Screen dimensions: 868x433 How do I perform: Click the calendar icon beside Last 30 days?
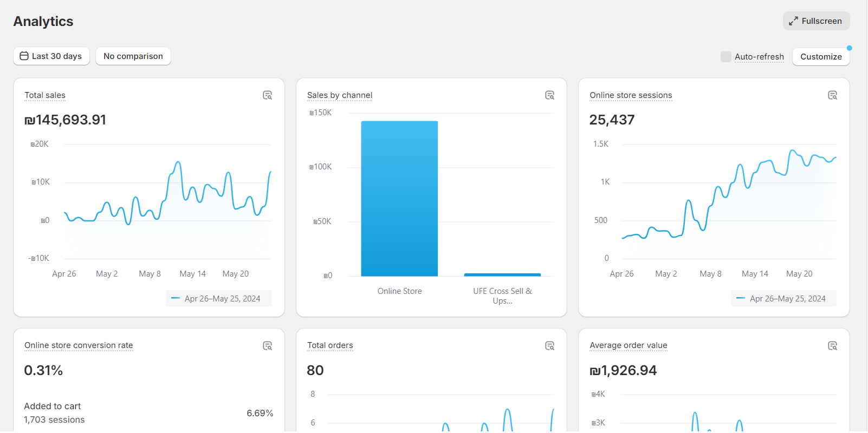click(24, 56)
